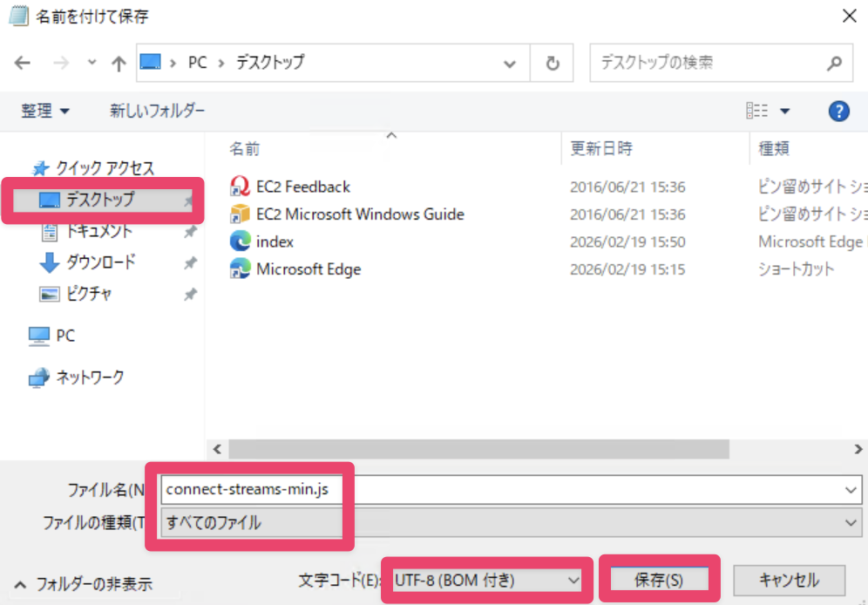Collapse folders with フォルダーの非表示

85,584
